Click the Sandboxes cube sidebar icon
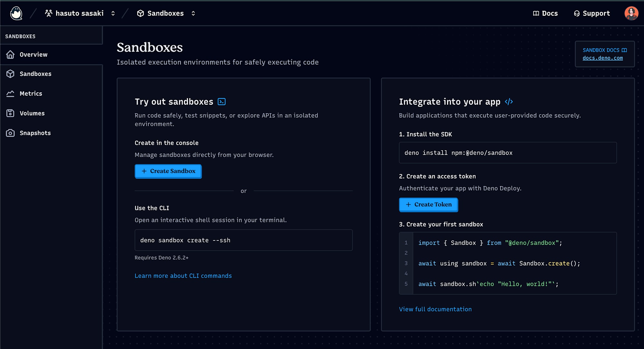644x349 pixels. (10, 74)
